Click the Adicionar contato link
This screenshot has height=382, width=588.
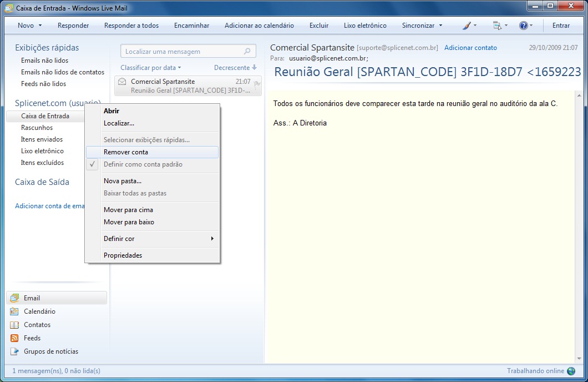click(470, 48)
